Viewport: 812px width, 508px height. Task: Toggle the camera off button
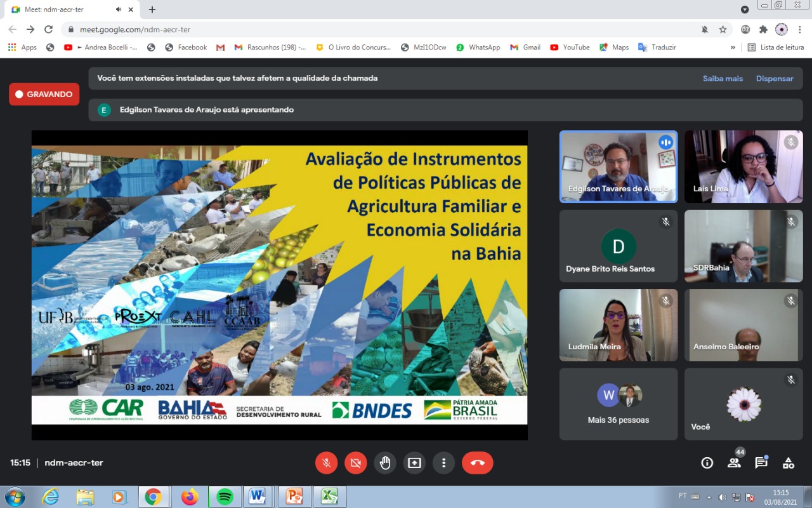(356, 463)
